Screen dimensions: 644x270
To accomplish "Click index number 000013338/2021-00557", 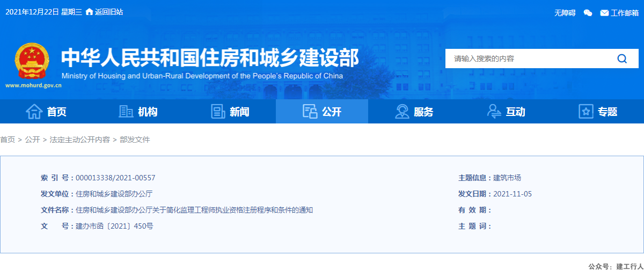I will (x=115, y=178).
